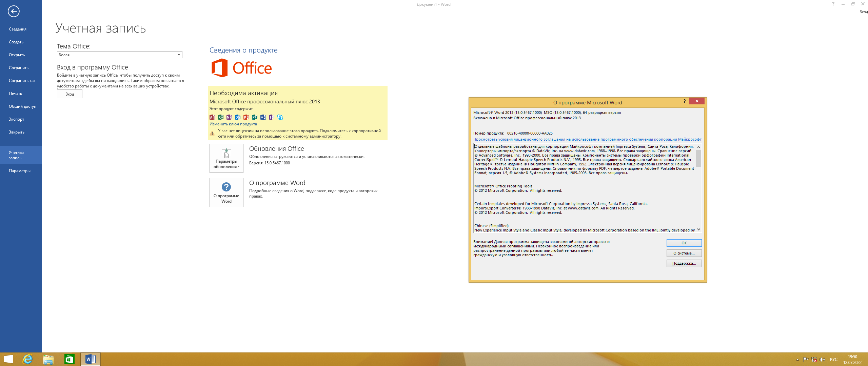Viewport: 868px width, 366px height.
Task: Open the Update Options dropdown button
Action: click(226, 158)
